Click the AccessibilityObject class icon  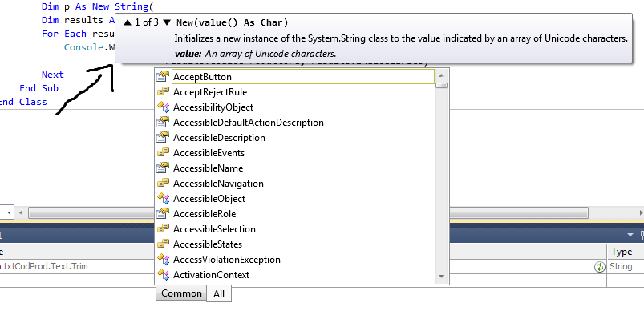[163, 107]
